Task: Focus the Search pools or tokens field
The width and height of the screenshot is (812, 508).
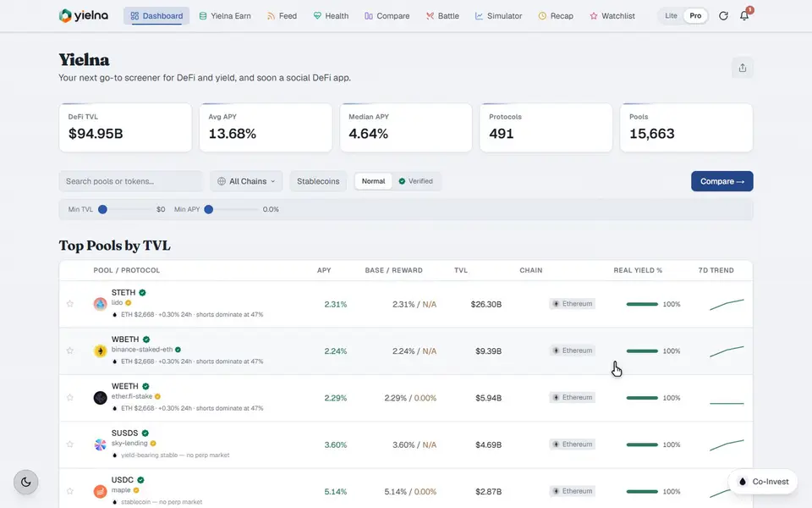Action: [x=131, y=181]
